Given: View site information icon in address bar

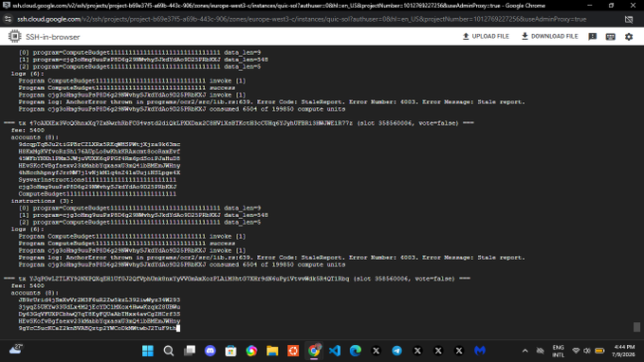Looking at the screenshot, I should tap(8, 19).
